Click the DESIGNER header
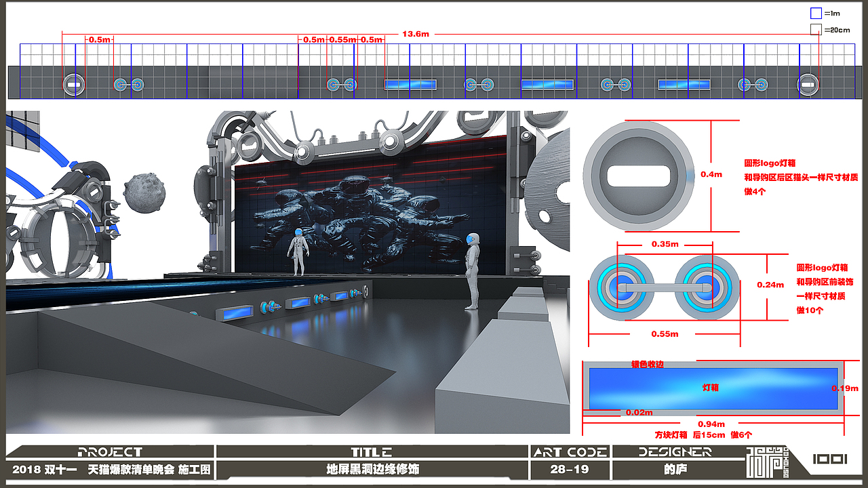Image resolution: width=868 pixels, height=488 pixels. [675, 452]
